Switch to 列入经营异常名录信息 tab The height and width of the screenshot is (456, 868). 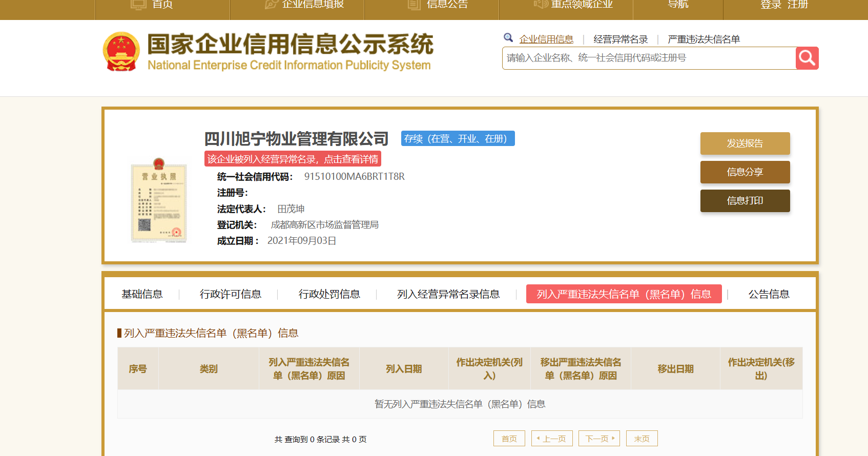click(448, 294)
